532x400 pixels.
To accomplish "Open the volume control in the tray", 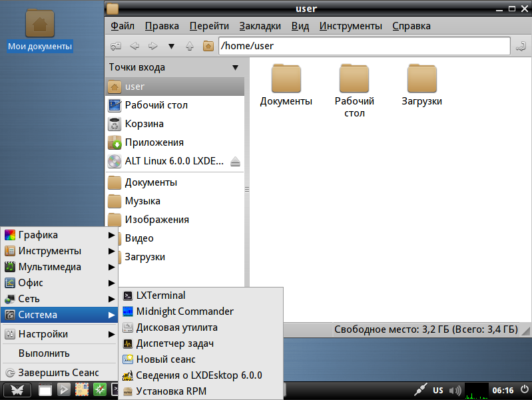I will tap(455, 391).
